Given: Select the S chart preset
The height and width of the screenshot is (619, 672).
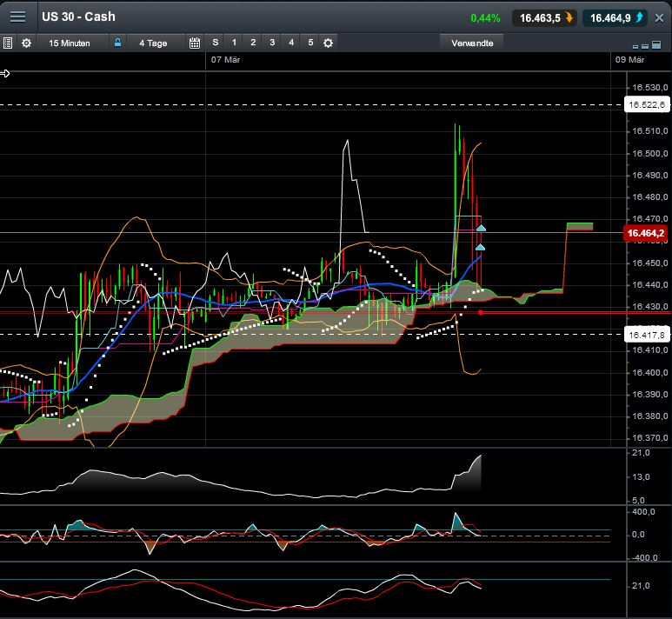Looking at the screenshot, I should pyautogui.click(x=215, y=43).
